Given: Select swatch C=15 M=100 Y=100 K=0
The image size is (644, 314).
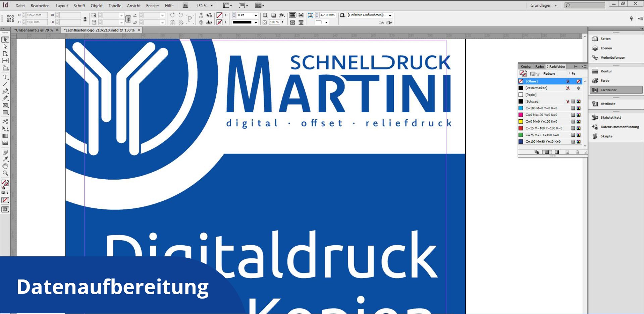Looking at the screenshot, I should pyautogui.click(x=550, y=128).
